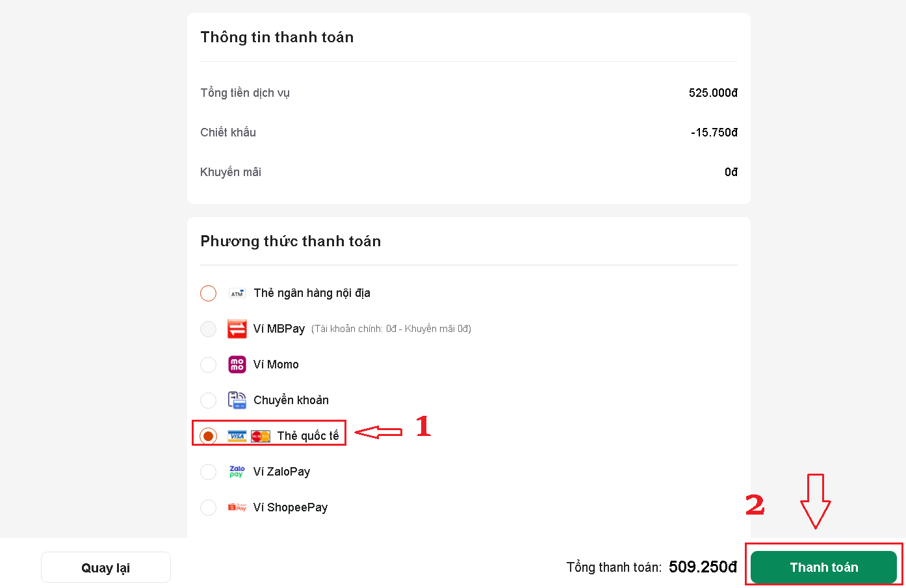Choose the Ví ZaloPay radio option
This screenshot has height=588, width=906.
tap(208, 472)
